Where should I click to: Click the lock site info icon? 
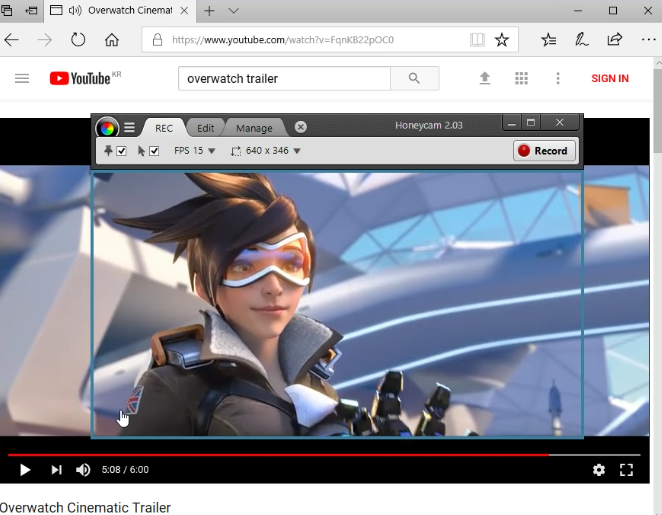(157, 40)
